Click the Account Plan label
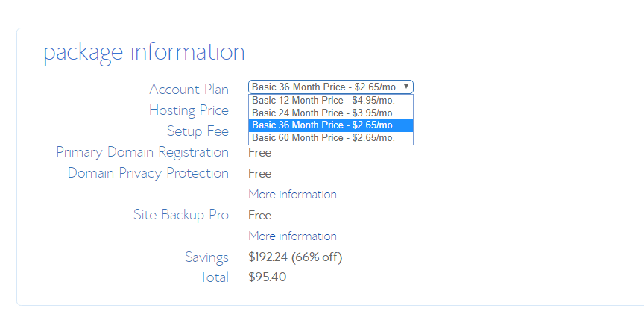Image resolution: width=644 pixels, height=320 pixels. (189, 90)
